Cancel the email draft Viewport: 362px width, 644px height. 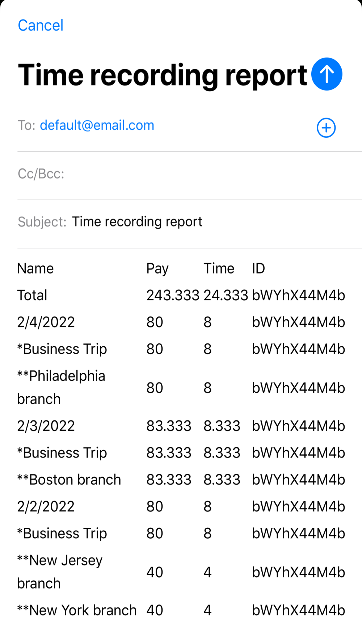(x=41, y=25)
